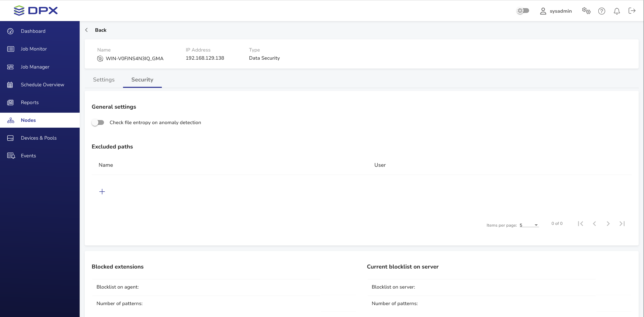Click the DPX logo
Viewport: 644px width, 317px height.
(x=36, y=10)
